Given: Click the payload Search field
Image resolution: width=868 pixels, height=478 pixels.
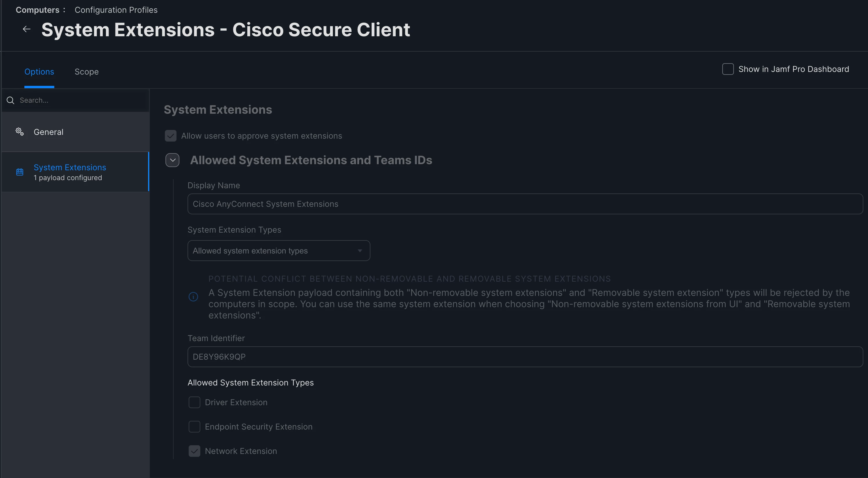Looking at the screenshot, I should point(75,100).
